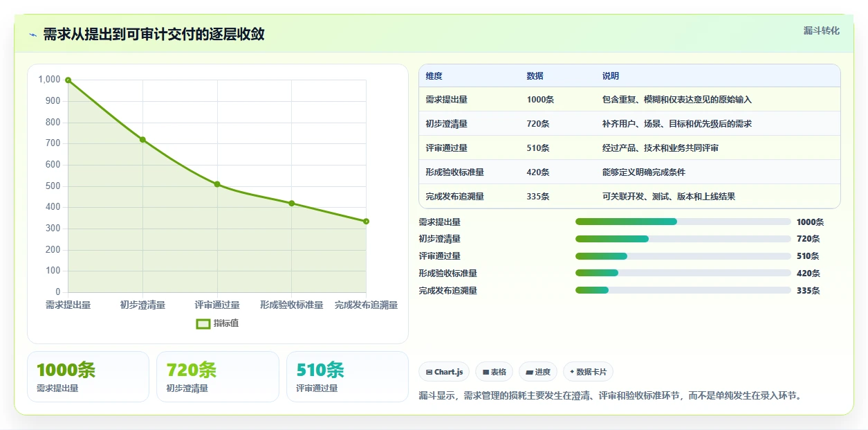Click the 维度 column header
Screen dimensions: 868x430
434,76
